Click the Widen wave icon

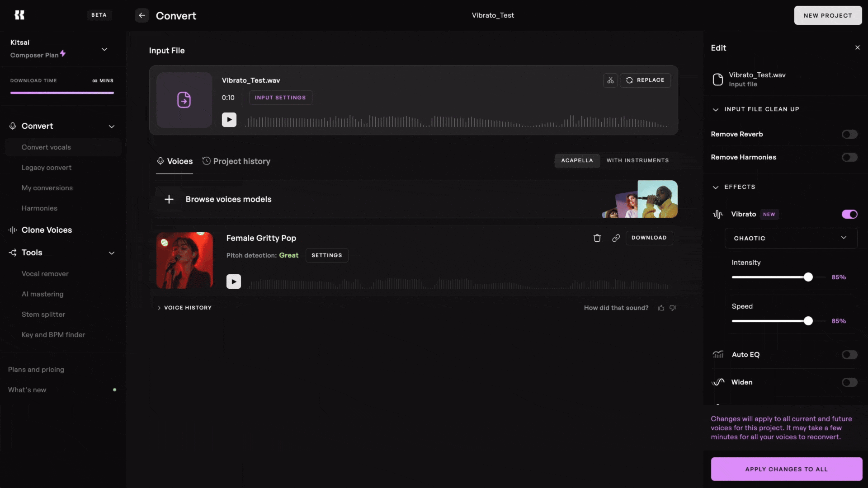[718, 382]
